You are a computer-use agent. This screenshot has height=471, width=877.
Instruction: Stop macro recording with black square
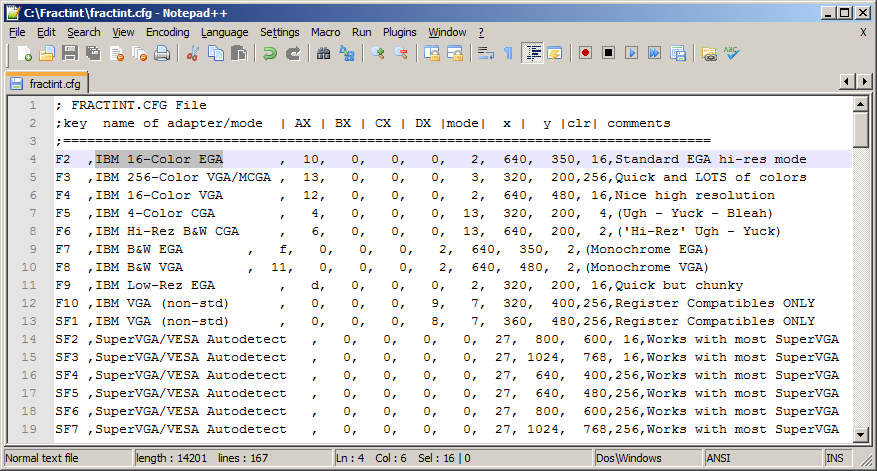point(609,53)
